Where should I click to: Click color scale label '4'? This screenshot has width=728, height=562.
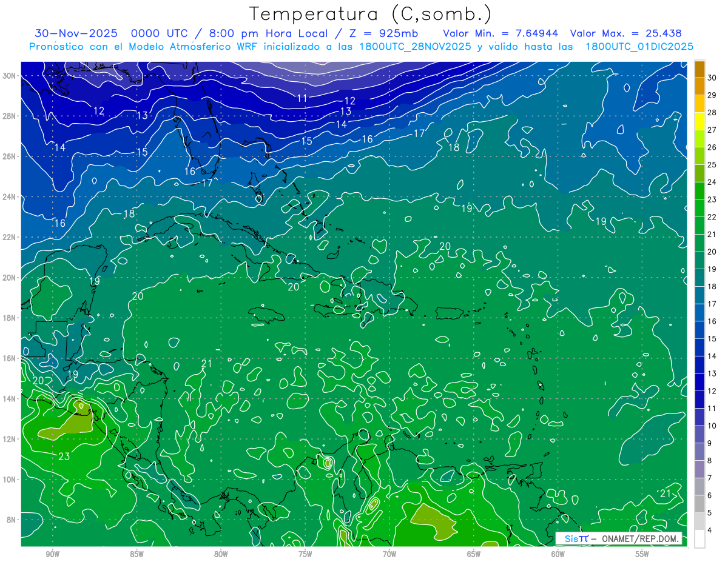pyautogui.click(x=710, y=530)
